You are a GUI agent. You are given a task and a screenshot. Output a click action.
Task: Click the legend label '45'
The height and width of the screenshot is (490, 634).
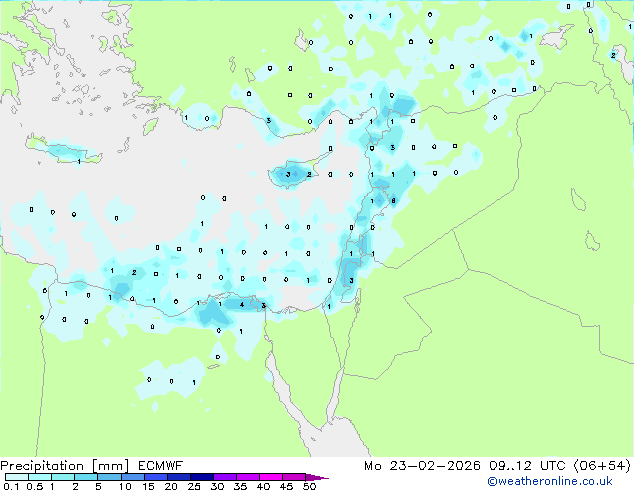click(286, 486)
